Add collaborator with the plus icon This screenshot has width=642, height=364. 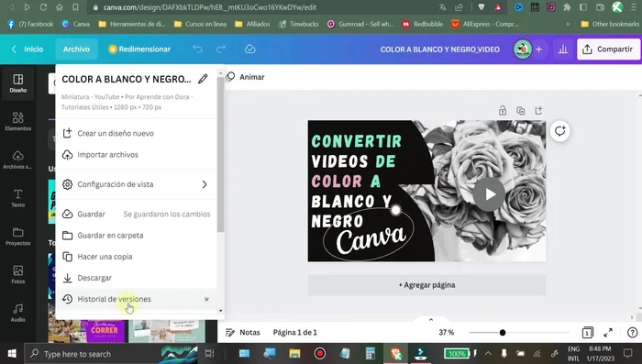point(539,50)
